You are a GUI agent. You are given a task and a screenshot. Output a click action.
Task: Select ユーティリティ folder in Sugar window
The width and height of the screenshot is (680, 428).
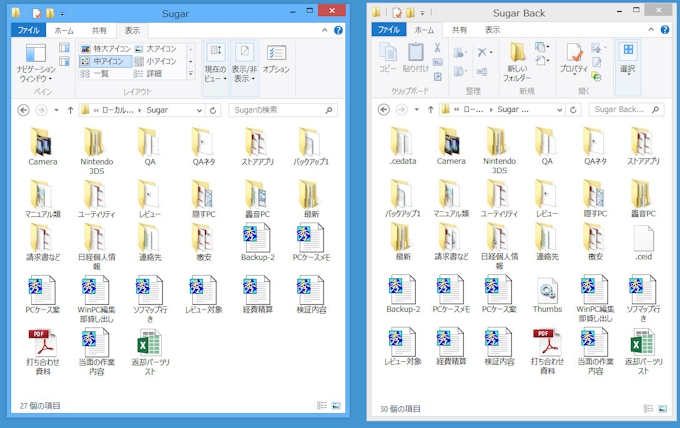pyautogui.click(x=96, y=199)
